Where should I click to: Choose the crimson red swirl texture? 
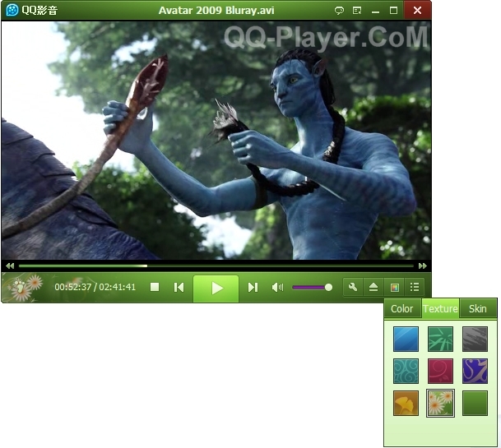tap(440, 371)
